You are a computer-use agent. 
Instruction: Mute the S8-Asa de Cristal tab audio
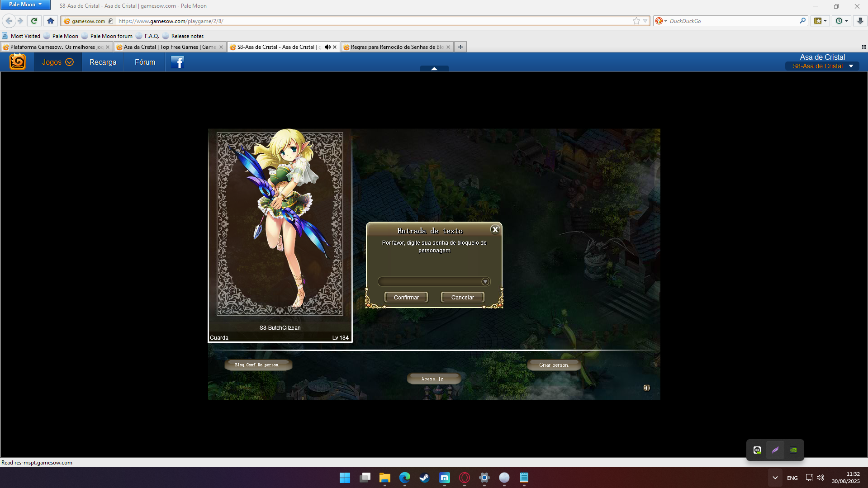[x=327, y=47]
